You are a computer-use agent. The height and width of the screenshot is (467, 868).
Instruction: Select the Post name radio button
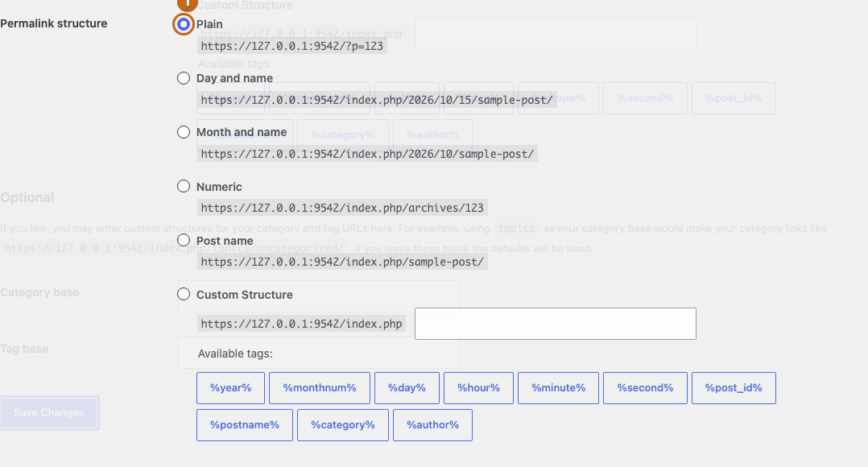(184, 240)
